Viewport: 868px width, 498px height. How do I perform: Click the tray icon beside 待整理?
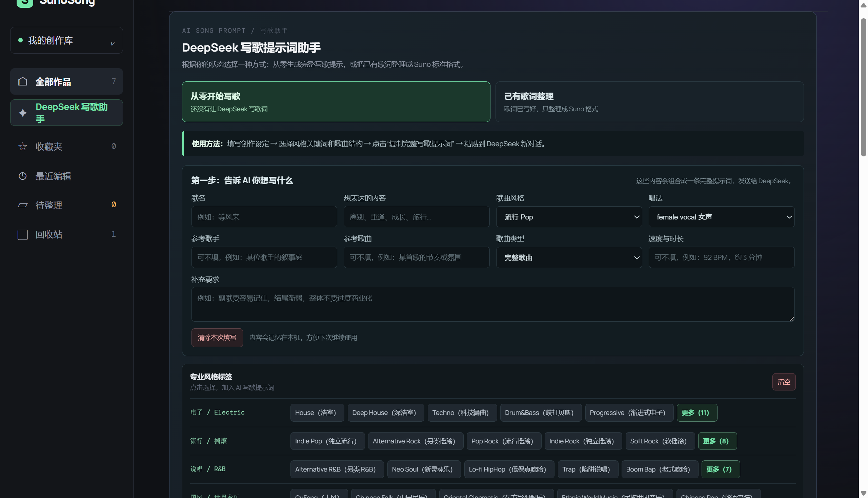[x=23, y=205]
